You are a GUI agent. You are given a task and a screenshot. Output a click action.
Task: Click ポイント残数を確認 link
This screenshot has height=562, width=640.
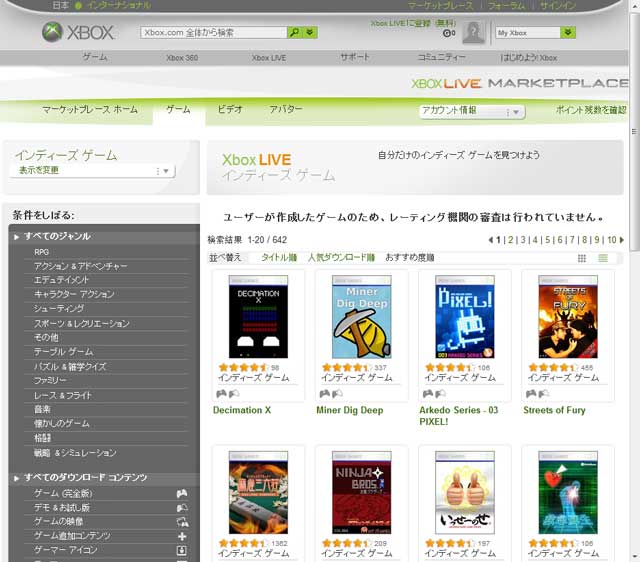[x=591, y=110]
